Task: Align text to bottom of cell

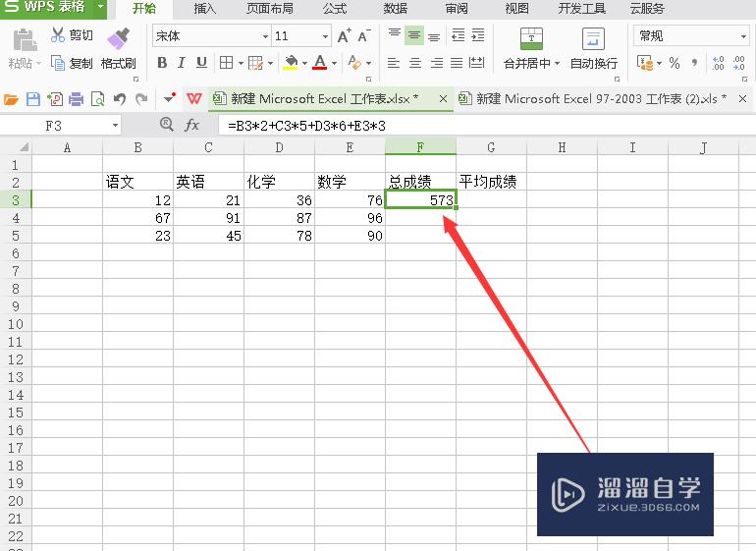Action: 434,35
